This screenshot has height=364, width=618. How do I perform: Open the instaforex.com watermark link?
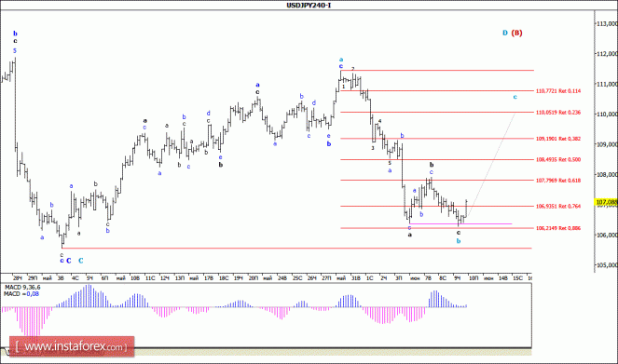click(x=72, y=346)
